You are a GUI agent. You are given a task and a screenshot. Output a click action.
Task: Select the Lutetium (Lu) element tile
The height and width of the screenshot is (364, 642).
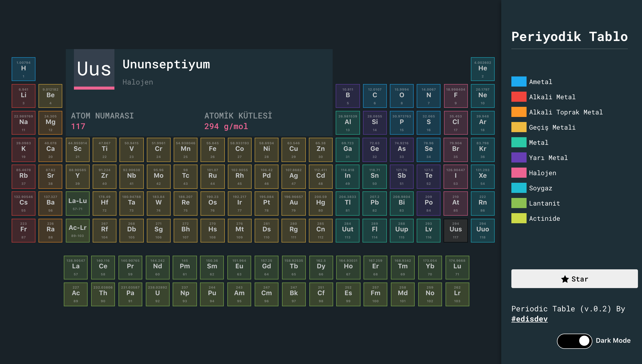point(457,267)
